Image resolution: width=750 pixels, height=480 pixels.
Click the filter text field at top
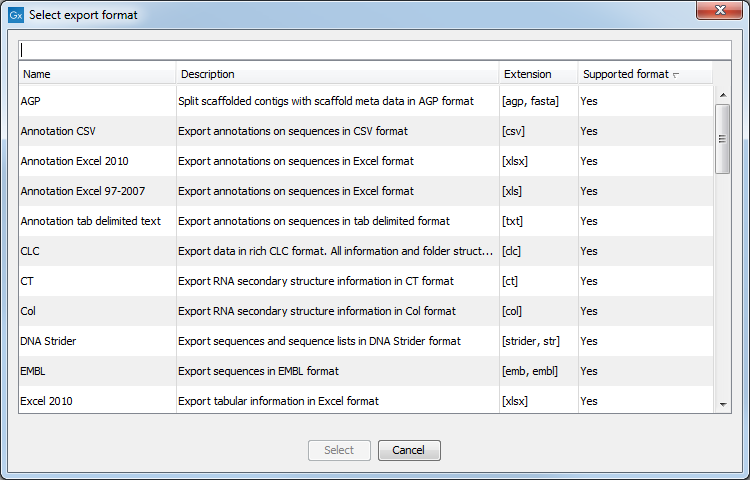374,50
